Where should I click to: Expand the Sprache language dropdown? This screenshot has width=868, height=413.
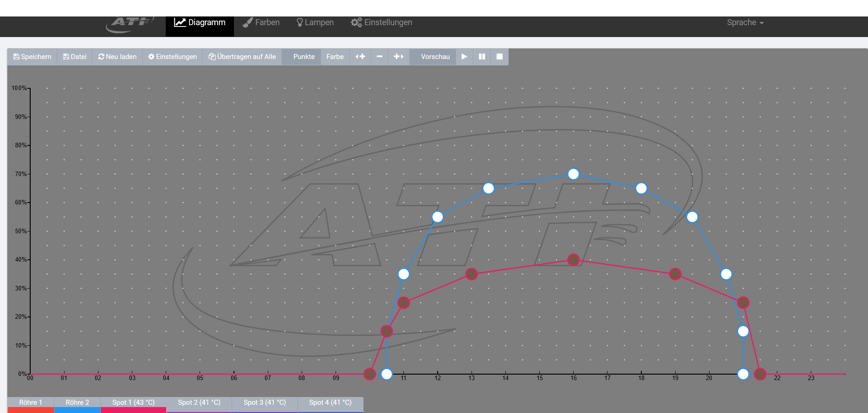[x=745, y=22]
